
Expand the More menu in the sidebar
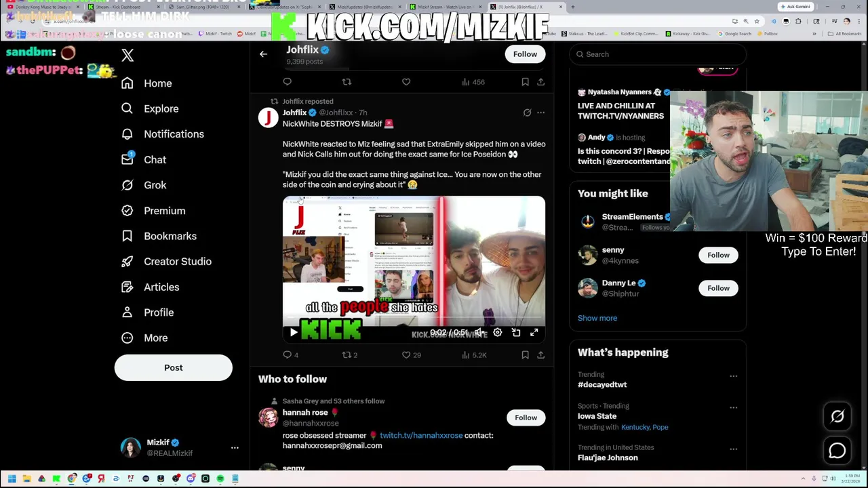144,338
